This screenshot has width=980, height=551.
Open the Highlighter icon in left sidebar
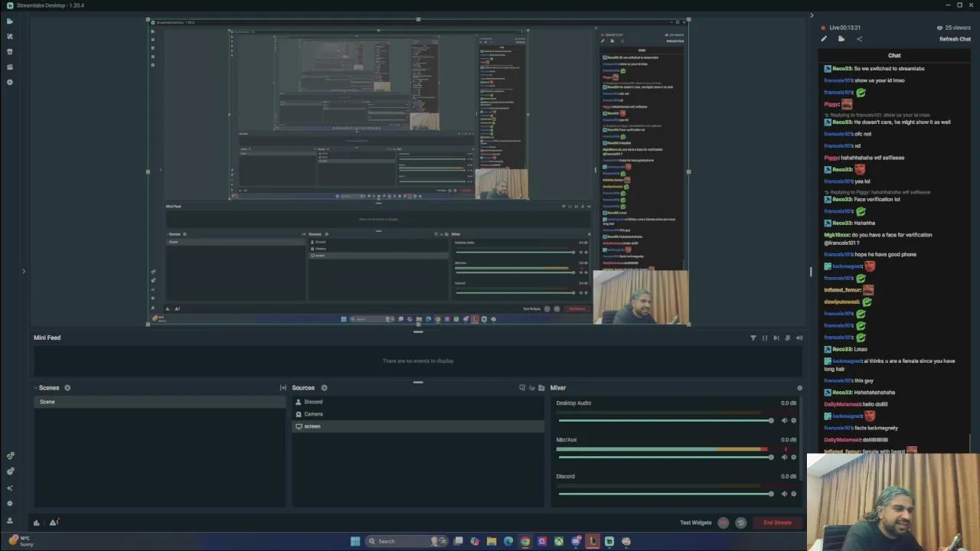pyautogui.click(x=9, y=67)
